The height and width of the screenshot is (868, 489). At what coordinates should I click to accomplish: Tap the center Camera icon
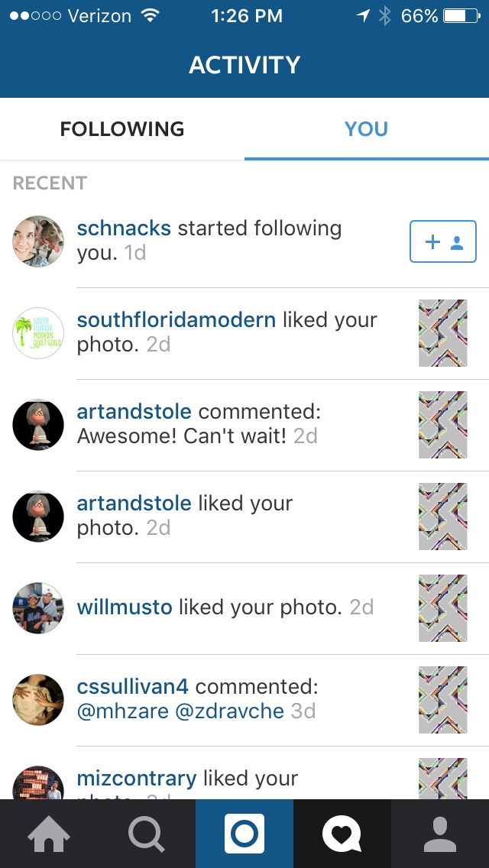[244, 834]
